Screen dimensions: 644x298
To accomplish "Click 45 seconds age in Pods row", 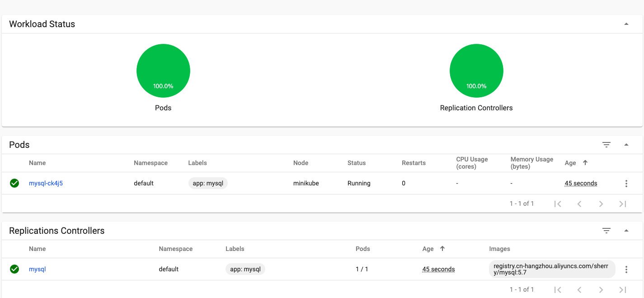I will (x=581, y=183).
